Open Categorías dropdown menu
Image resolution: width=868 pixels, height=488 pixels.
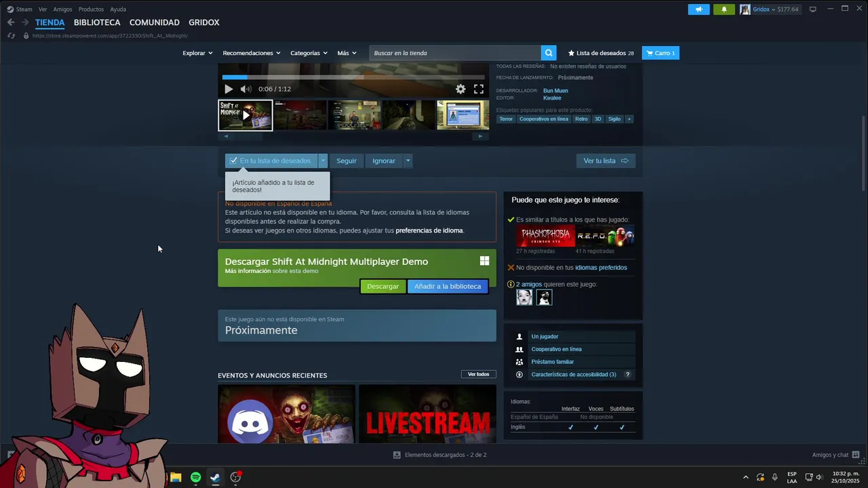coord(309,53)
